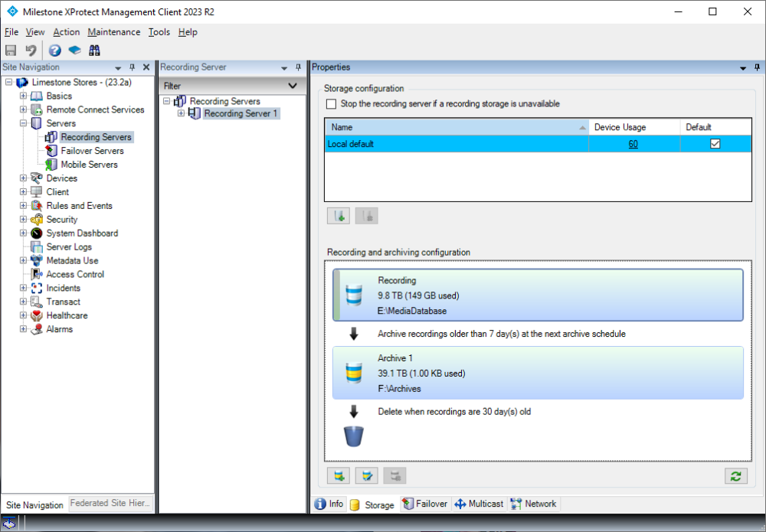Expand Recording Server 1 in the tree

pyautogui.click(x=181, y=113)
